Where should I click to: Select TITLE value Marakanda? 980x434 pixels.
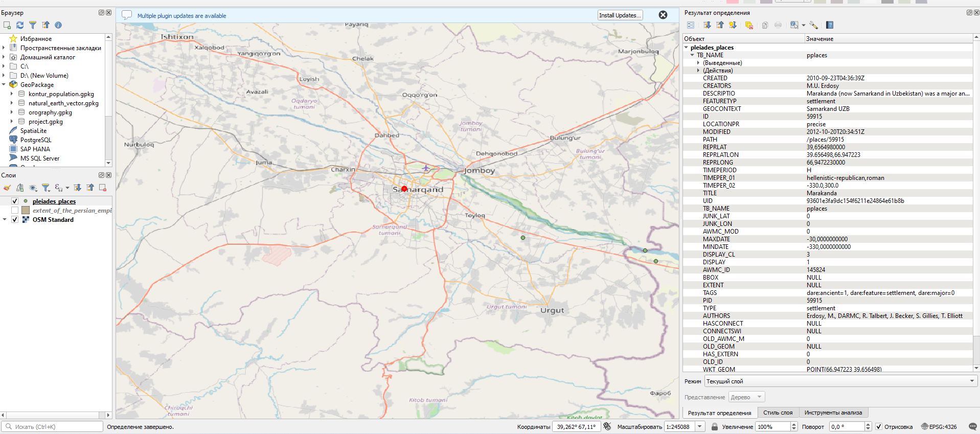(822, 193)
